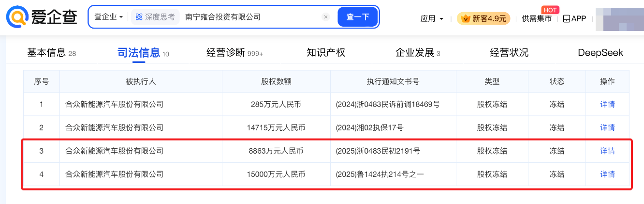Click the 查一下 search button
Viewport: 644px width, 204px height.
coord(358,17)
